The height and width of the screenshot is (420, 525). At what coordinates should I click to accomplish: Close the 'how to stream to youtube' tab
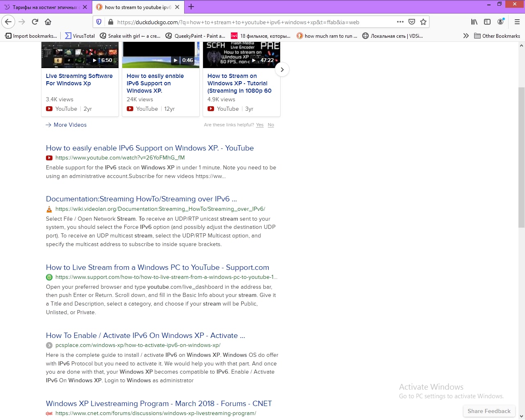tap(177, 7)
